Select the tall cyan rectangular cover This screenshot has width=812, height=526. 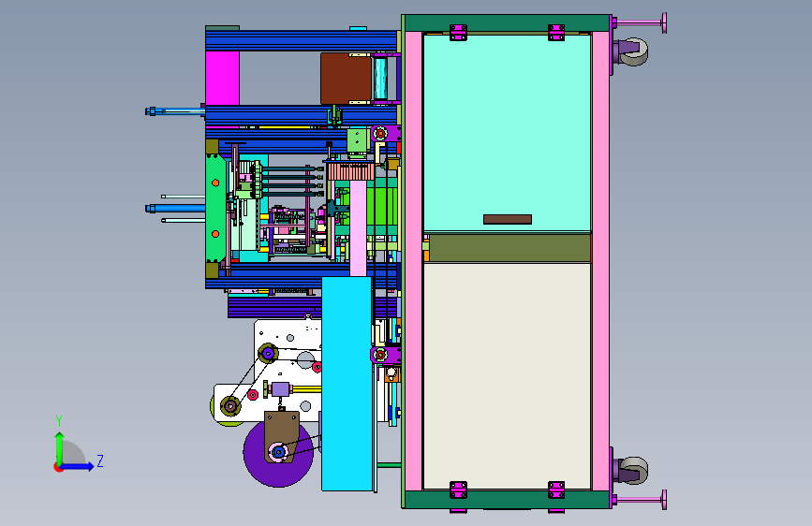347,384
